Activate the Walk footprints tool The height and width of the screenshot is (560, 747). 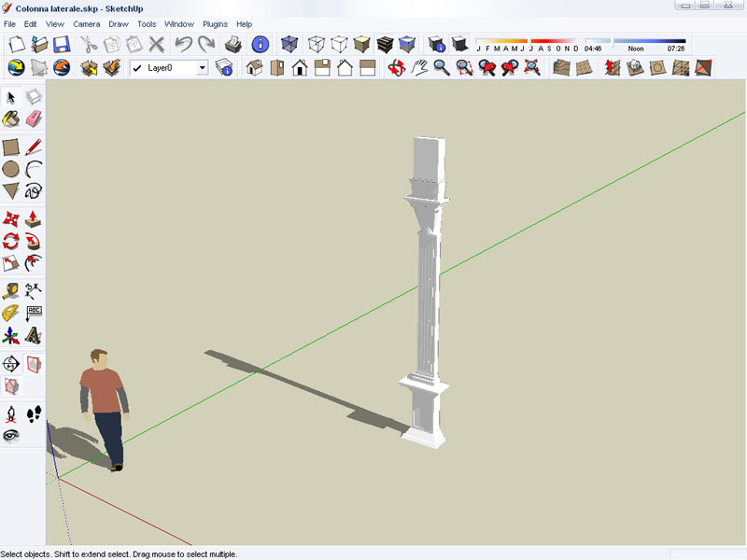coord(34,413)
